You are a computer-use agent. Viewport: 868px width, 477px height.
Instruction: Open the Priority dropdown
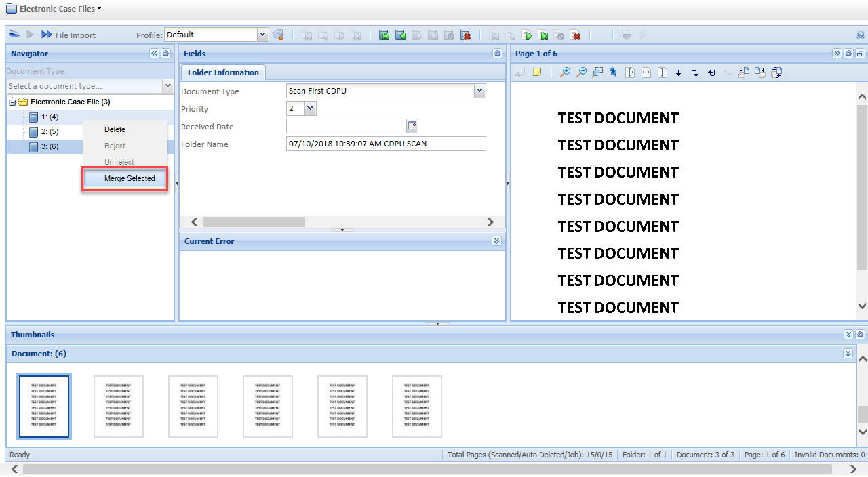(x=311, y=108)
